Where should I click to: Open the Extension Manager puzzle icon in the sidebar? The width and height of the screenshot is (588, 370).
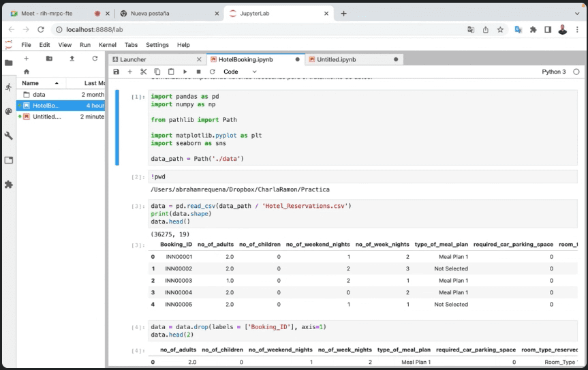point(8,184)
